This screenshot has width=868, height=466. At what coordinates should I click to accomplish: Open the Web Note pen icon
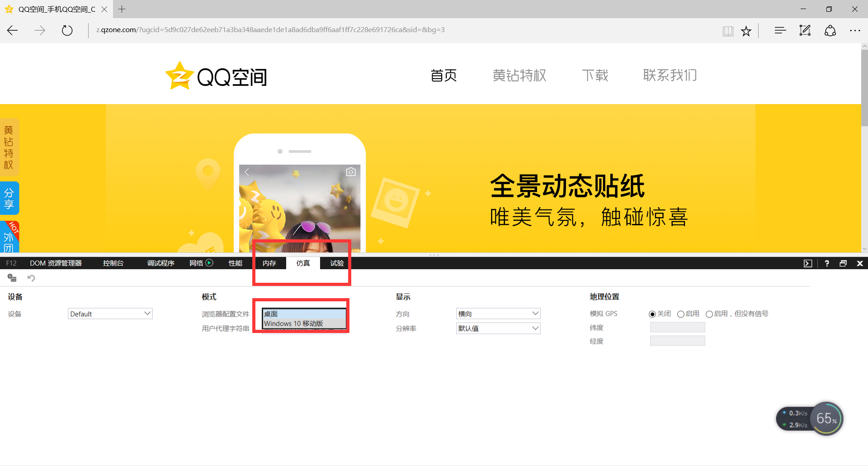tap(805, 30)
